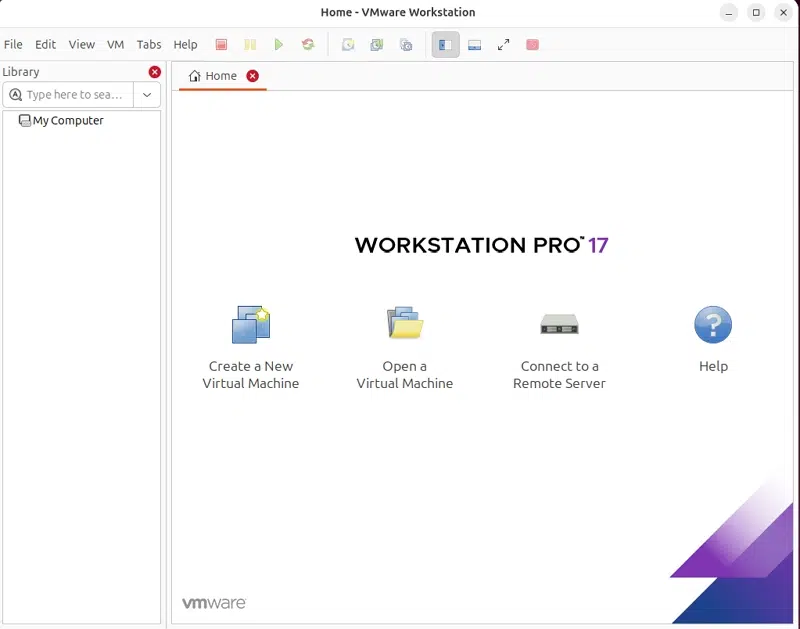Click the magnifier icon in library search

16,95
